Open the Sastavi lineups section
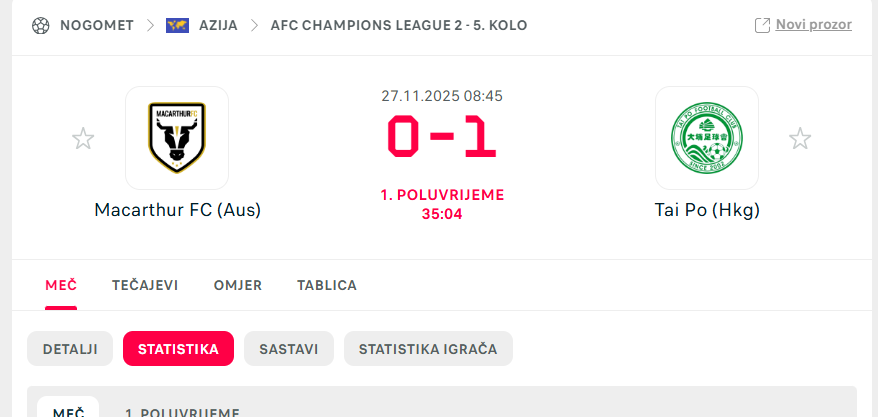Viewport: 878px width, 417px height. pyautogui.click(x=289, y=349)
